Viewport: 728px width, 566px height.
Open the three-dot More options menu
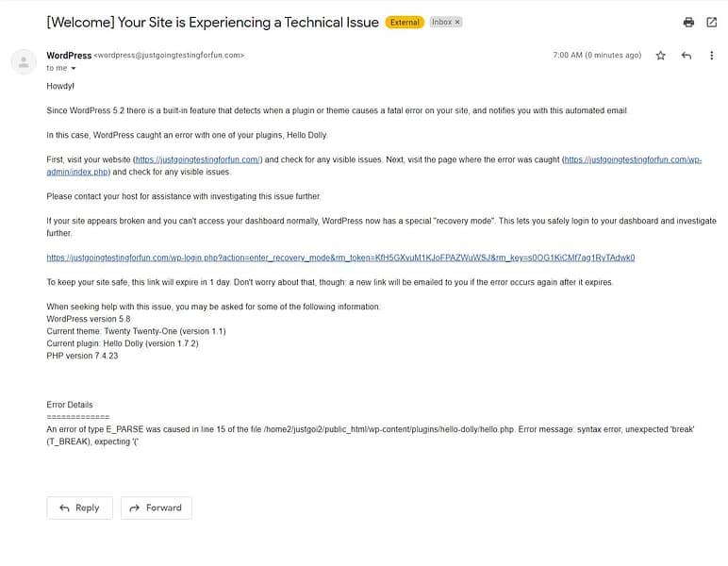click(712, 56)
